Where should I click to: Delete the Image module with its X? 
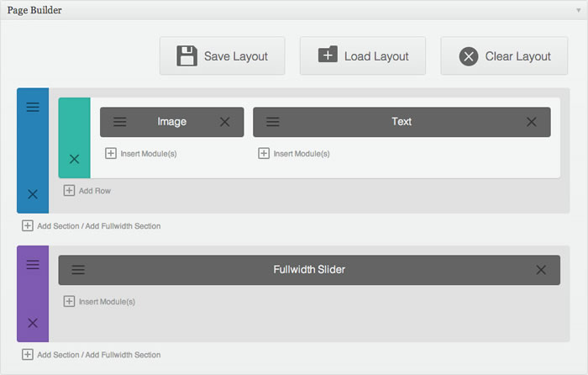click(224, 122)
